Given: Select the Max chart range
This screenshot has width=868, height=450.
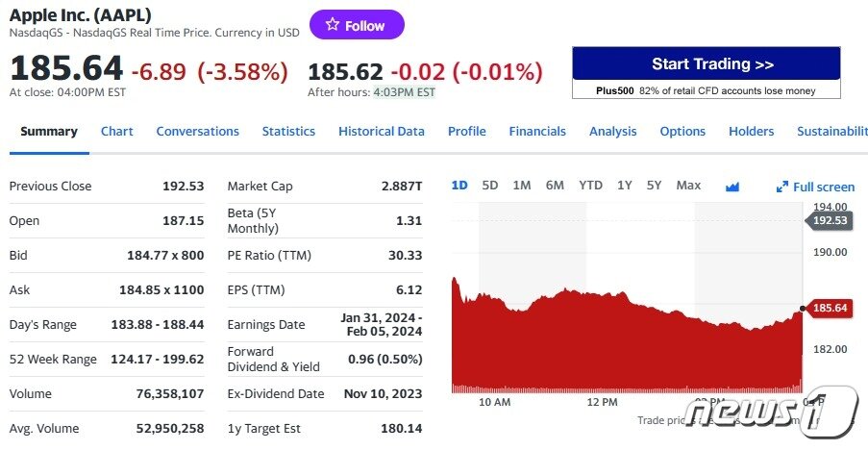Looking at the screenshot, I should pos(688,186).
